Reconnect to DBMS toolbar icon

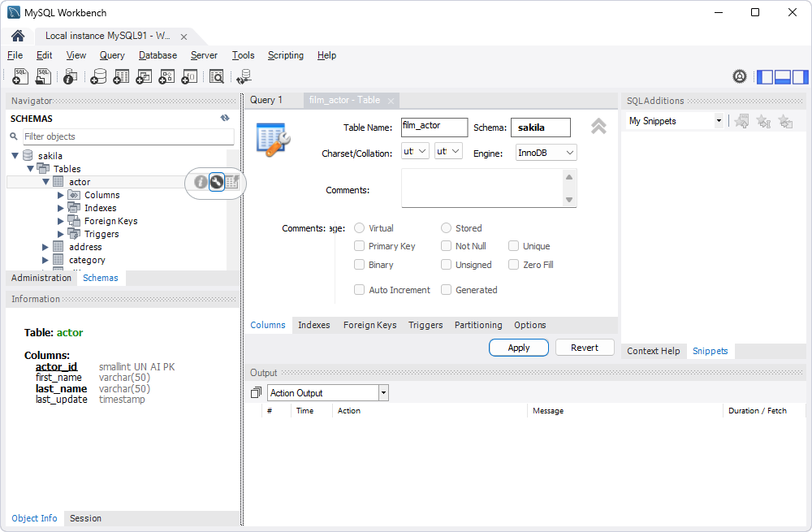pos(244,76)
